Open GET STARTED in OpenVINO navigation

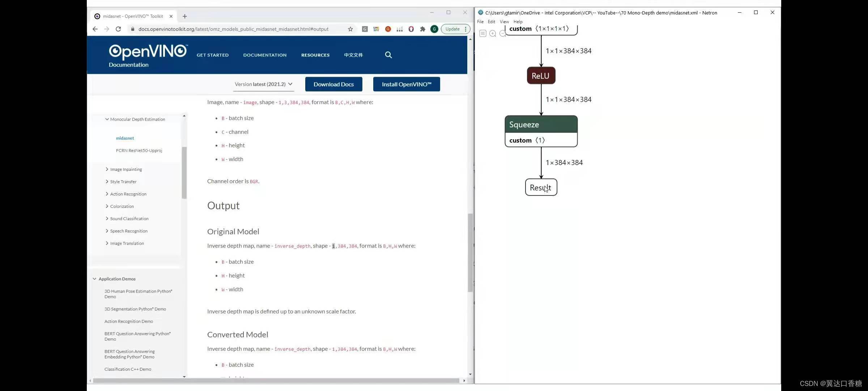[x=213, y=55]
